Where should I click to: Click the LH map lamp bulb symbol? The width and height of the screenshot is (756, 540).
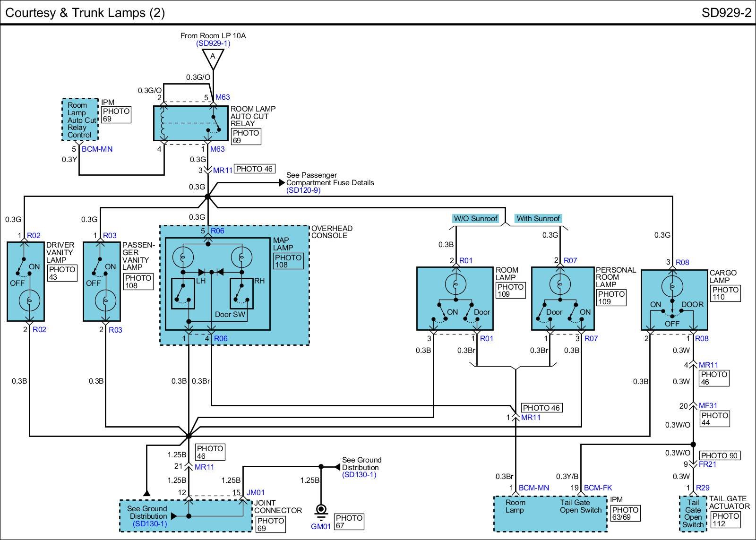click(183, 258)
